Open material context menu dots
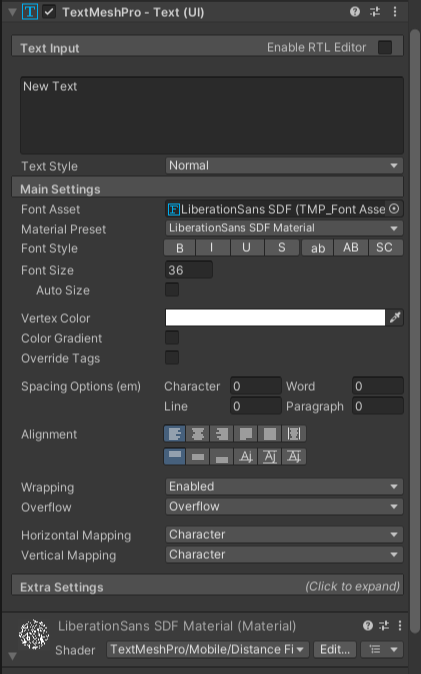 click(x=400, y=625)
